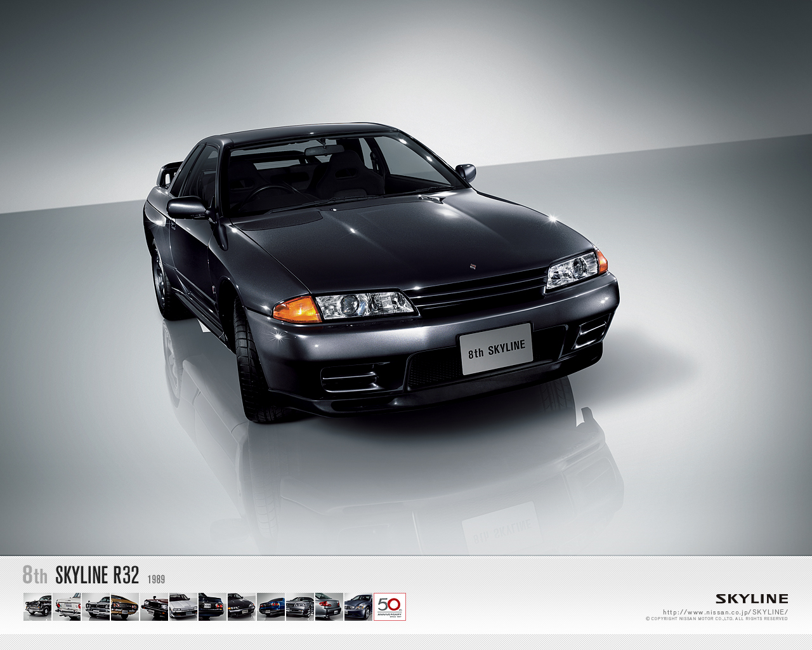Click the "1989" year label
The height and width of the screenshot is (650, 812).
[157, 578]
